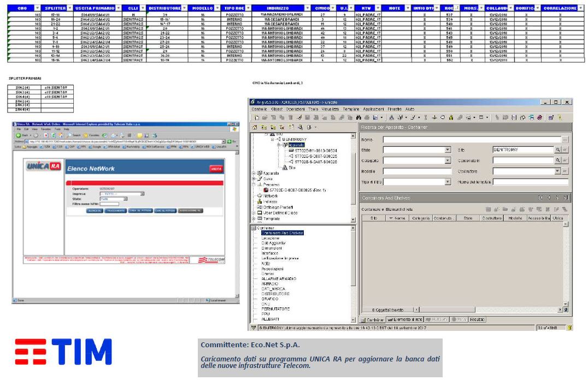This screenshot has width=588, height=386.
Task: Click the magnifier icon next to Sito field
Action: pos(558,150)
